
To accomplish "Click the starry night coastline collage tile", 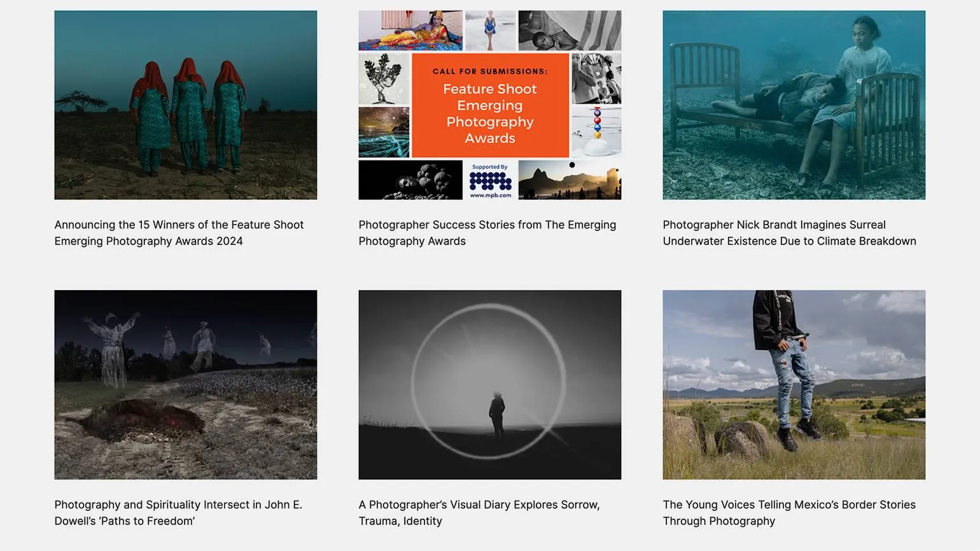I will click(x=384, y=132).
